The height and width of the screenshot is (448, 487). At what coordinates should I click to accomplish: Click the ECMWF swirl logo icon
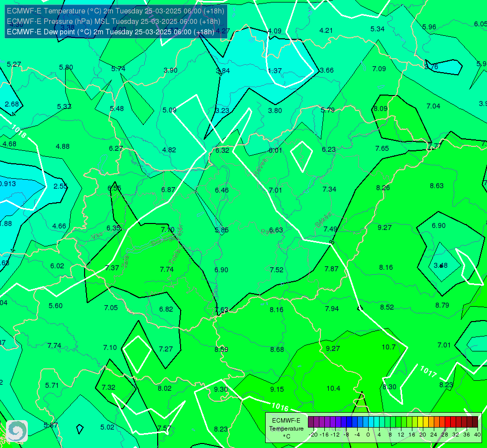[17, 431]
